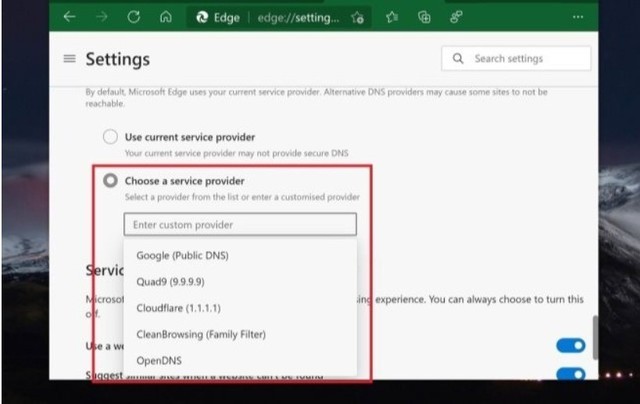Reload the page with the refresh icon

click(133, 17)
